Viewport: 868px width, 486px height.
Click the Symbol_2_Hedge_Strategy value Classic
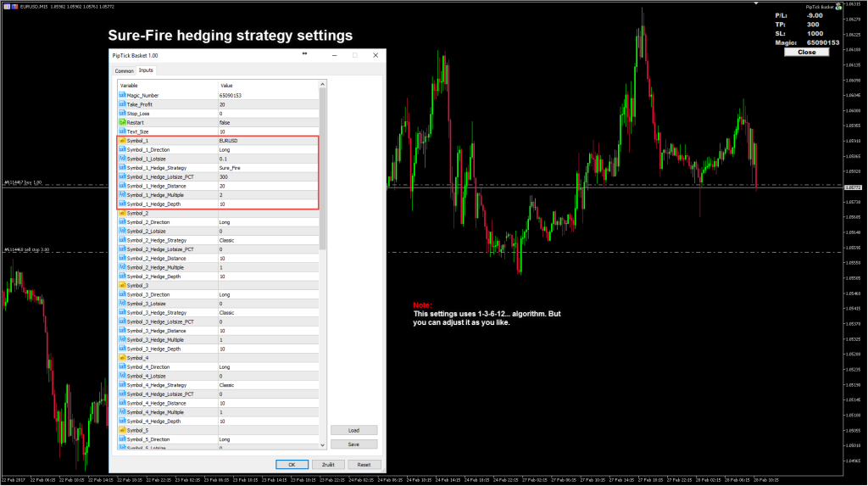[x=226, y=240]
